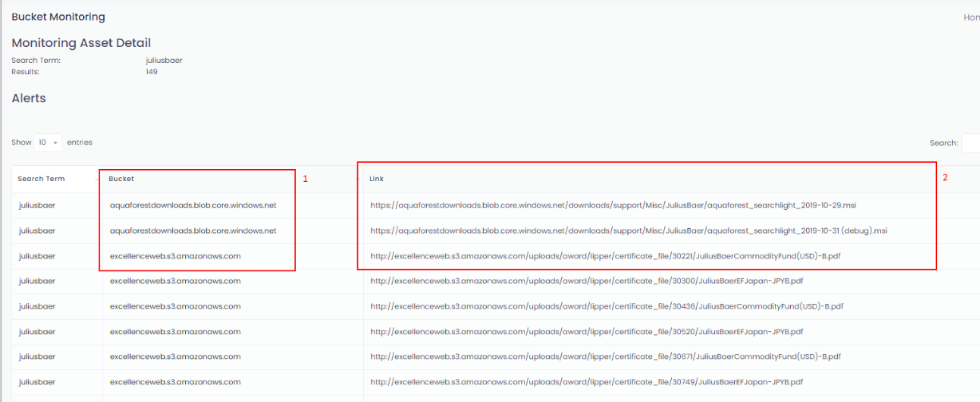The width and height of the screenshot is (980, 402).
Task: Click the Monitoring Asset Detail heading
Action: point(81,43)
